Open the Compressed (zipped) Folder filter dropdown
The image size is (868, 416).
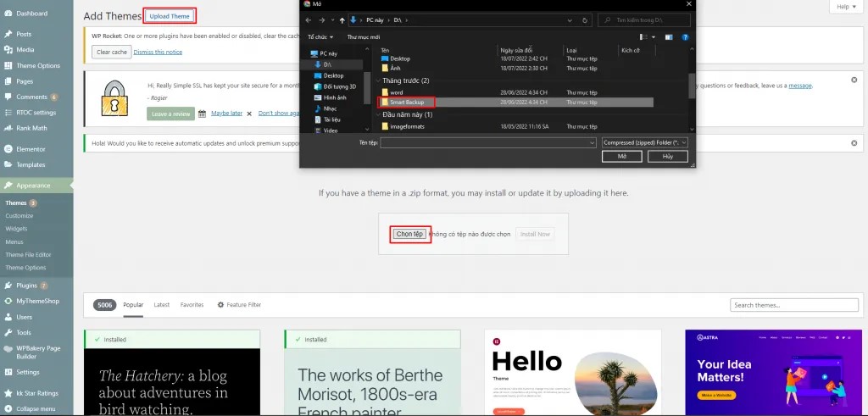(645, 142)
